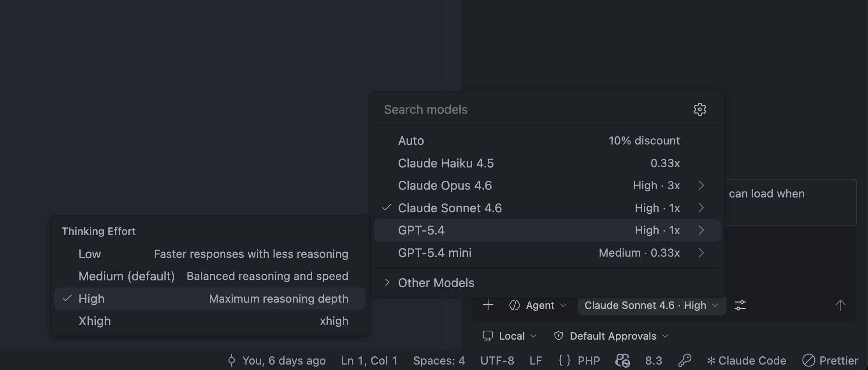Select Xhigh thinking effort
The width and height of the screenshot is (868, 370).
coord(94,321)
